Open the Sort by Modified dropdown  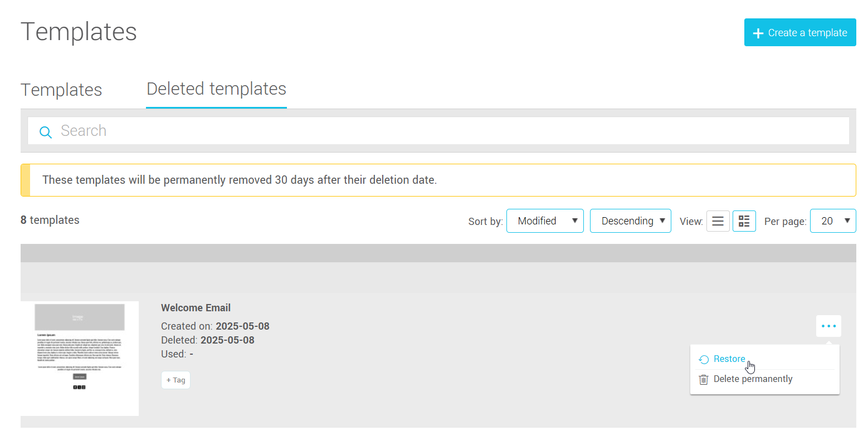(544, 221)
